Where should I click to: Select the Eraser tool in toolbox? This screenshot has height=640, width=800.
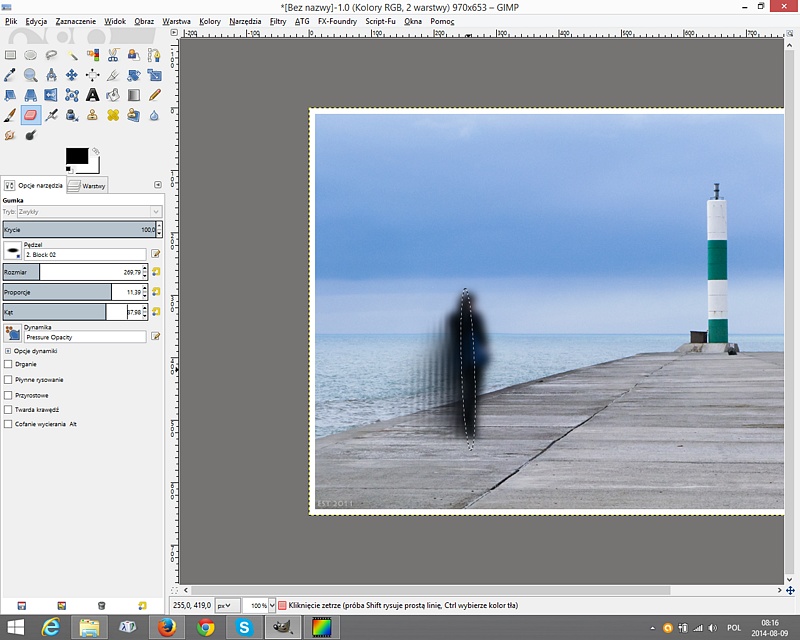31,115
